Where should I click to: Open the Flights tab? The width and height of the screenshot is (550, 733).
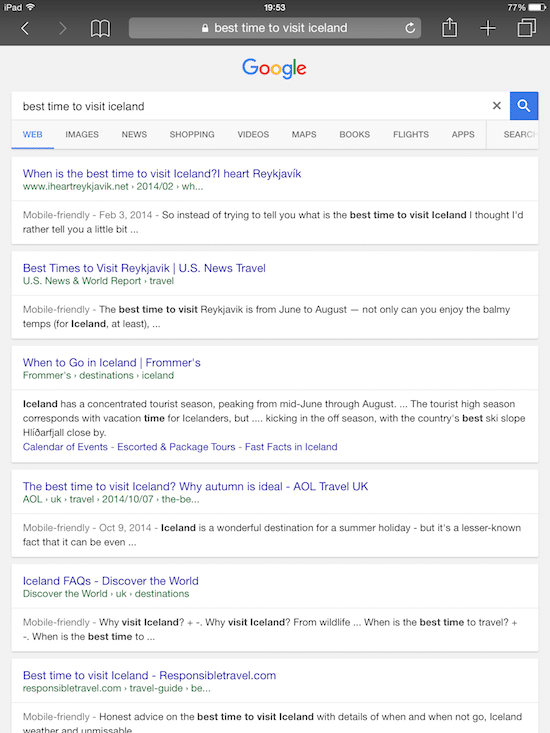coord(411,135)
